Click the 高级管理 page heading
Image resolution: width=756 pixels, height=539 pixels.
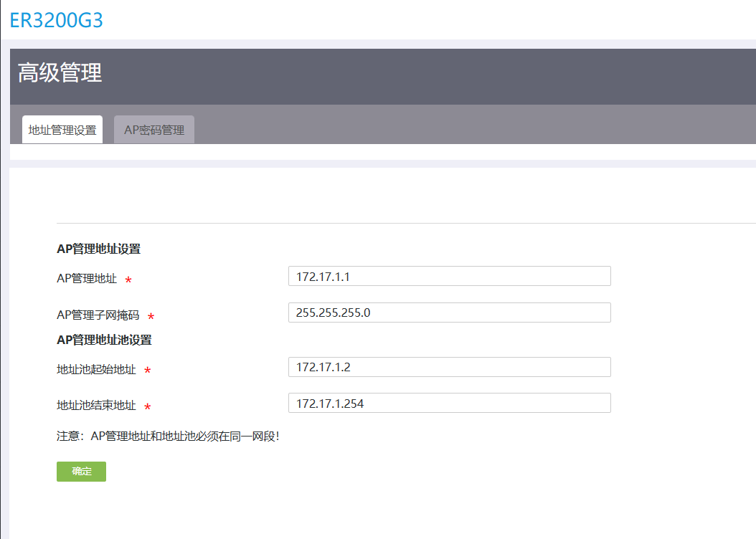click(x=60, y=72)
